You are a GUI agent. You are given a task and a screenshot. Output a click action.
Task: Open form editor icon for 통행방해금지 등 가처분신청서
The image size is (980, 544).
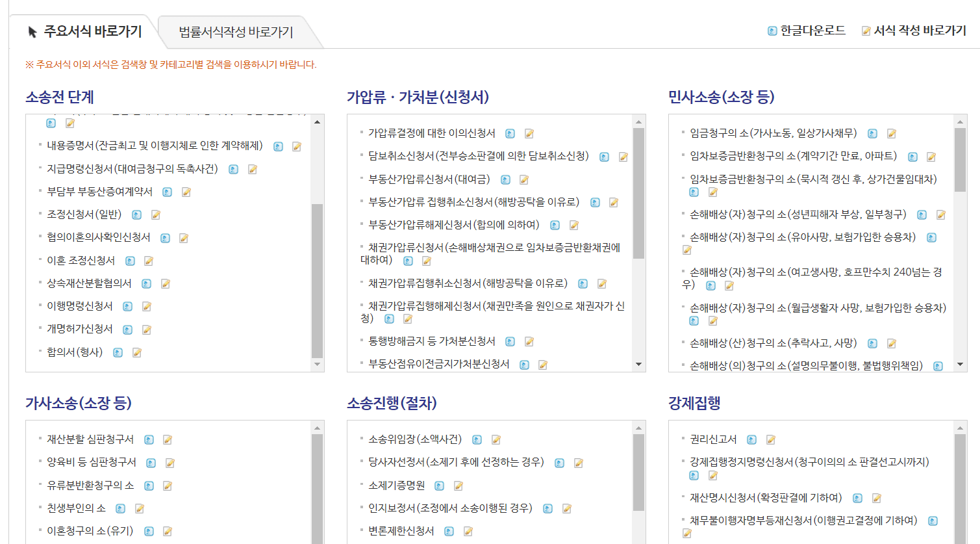529,341
